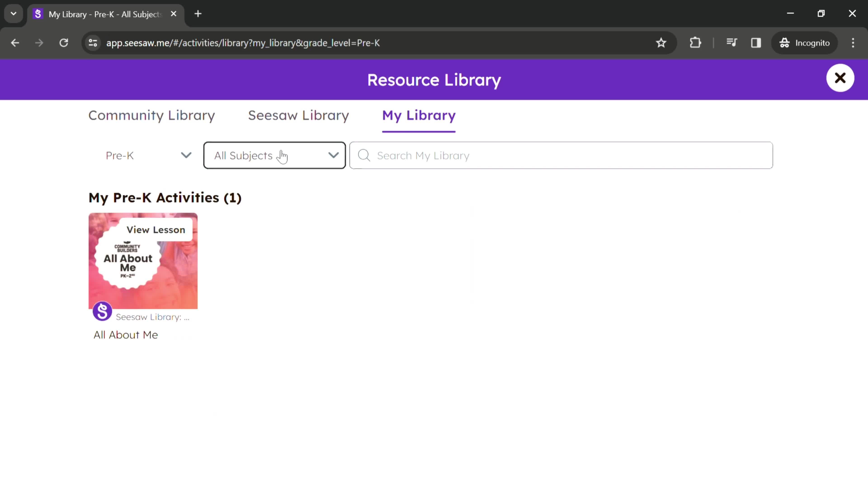Click the Resource Library header title
This screenshot has width=868, height=488.
pos(434,80)
